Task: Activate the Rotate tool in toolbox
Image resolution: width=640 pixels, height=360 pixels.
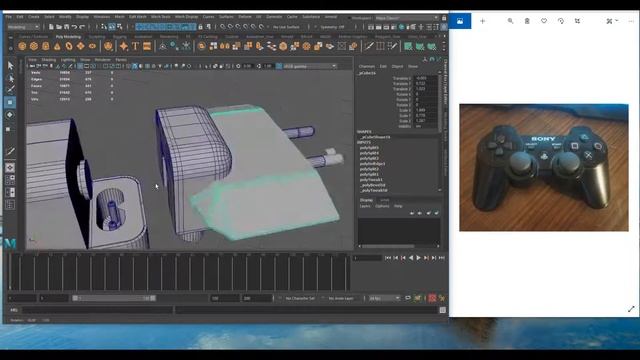Action: (10, 115)
